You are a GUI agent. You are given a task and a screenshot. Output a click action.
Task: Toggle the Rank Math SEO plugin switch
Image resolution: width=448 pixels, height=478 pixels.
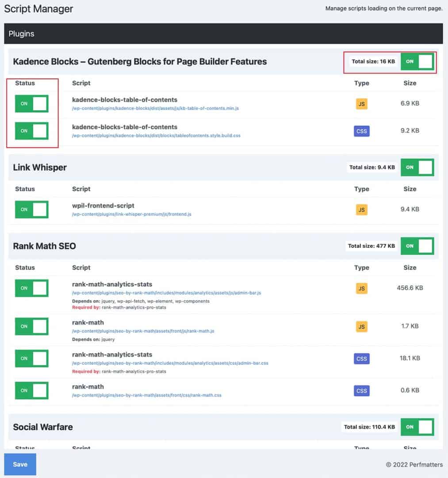pyautogui.click(x=417, y=246)
